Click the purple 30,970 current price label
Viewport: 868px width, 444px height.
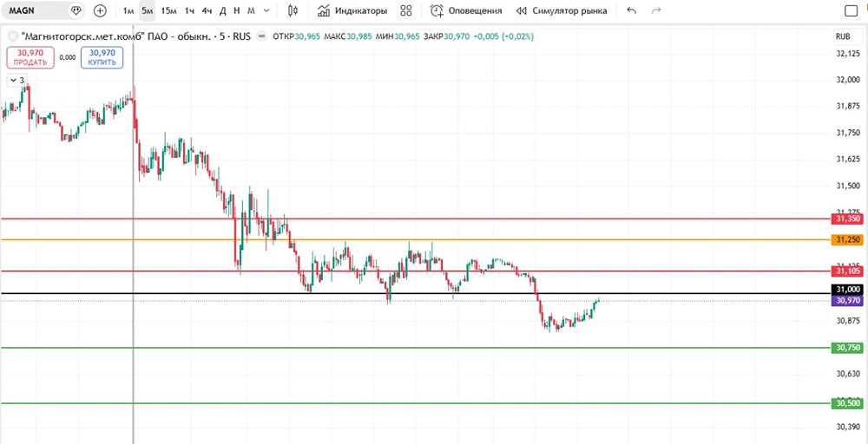tap(847, 300)
